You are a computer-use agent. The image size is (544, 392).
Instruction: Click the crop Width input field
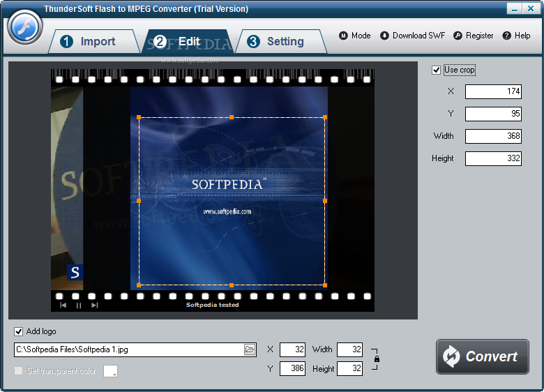click(493, 136)
